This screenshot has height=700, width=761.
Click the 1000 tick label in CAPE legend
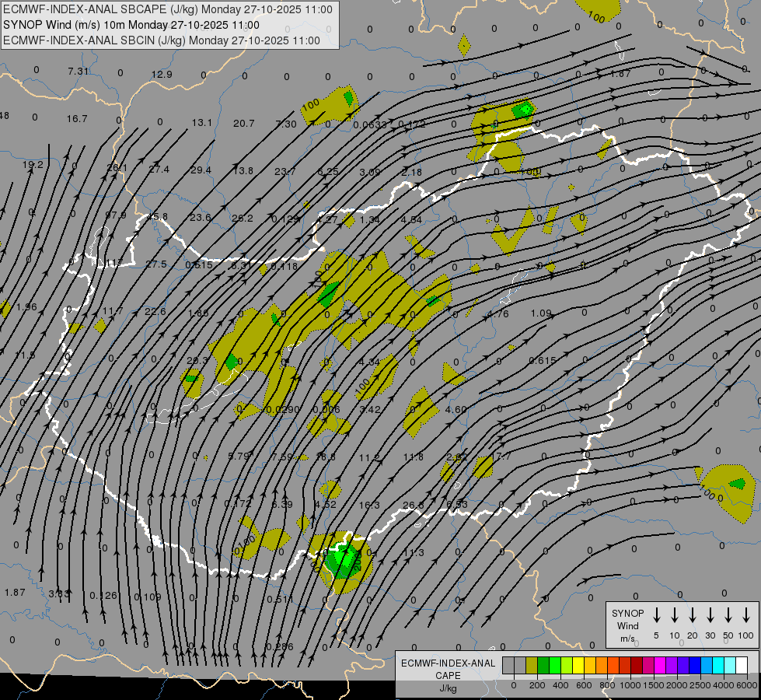[x=630, y=685]
